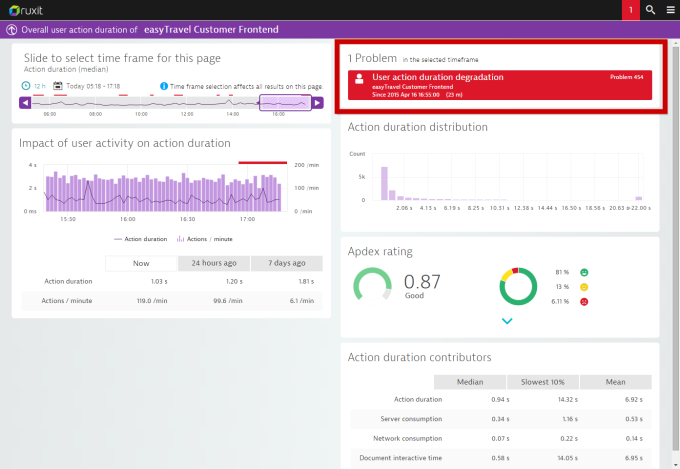Viewport: 680px width, 469px height.
Task: Select the Now comparison tab
Action: [141, 263]
